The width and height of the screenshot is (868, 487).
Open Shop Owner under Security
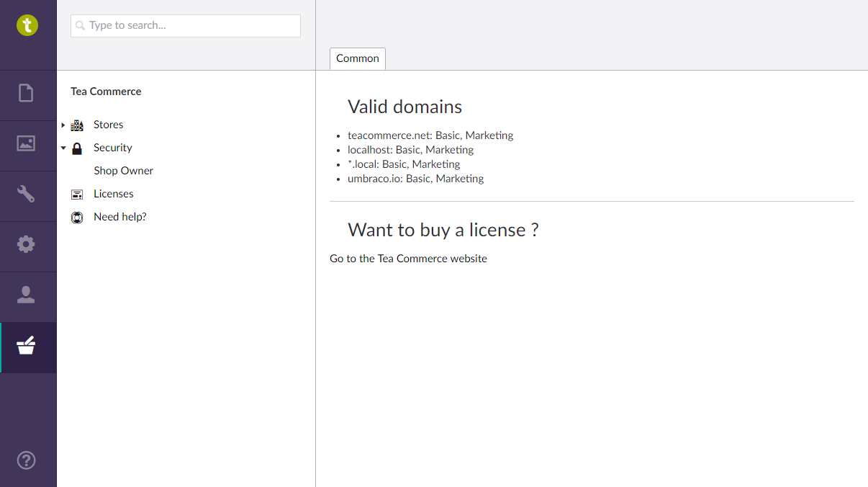pyautogui.click(x=123, y=171)
